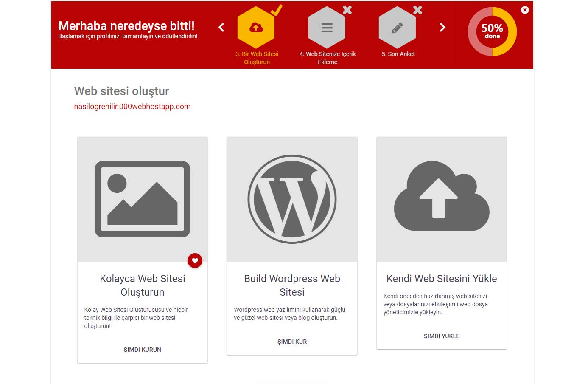Image resolution: width=588 pixels, height=384 pixels.
Task: Click the large cloud upload arrow image
Action: [441, 196]
